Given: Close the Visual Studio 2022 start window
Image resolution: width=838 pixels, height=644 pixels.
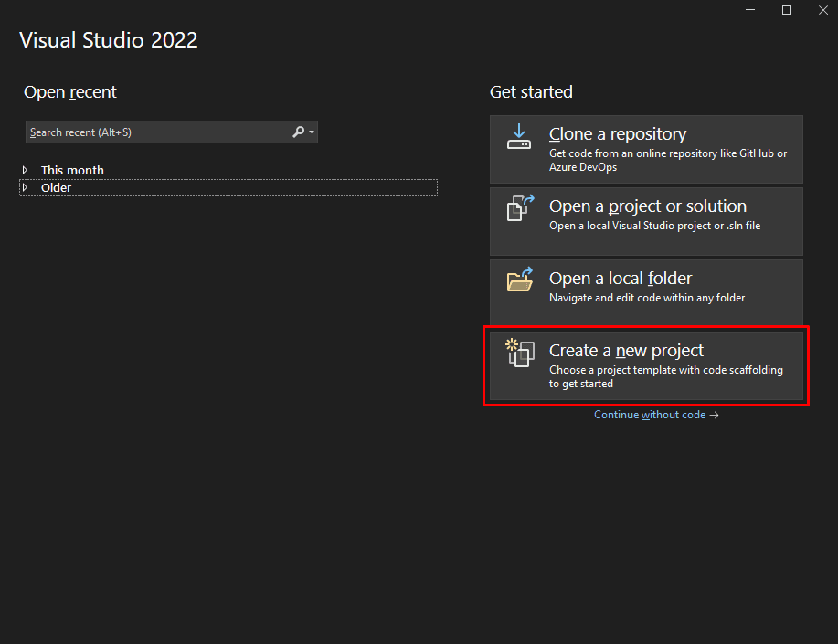Looking at the screenshot, I should 823,10.
